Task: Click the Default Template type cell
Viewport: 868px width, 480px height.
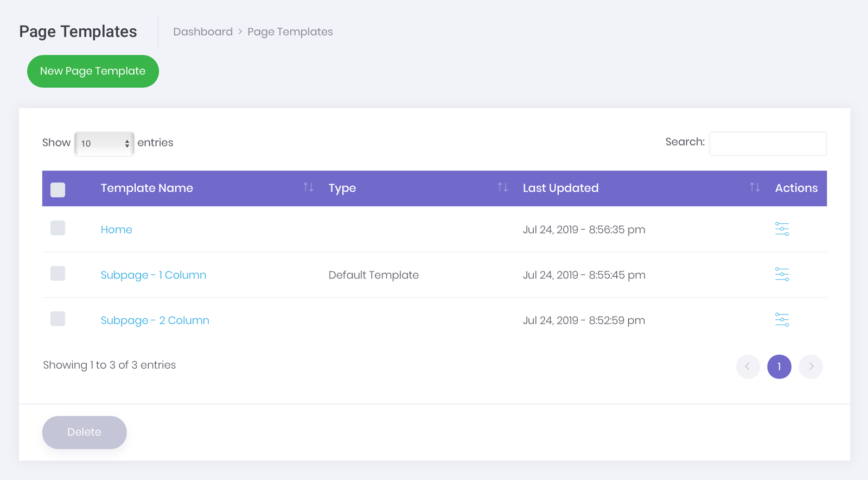Action: [373, 275]
